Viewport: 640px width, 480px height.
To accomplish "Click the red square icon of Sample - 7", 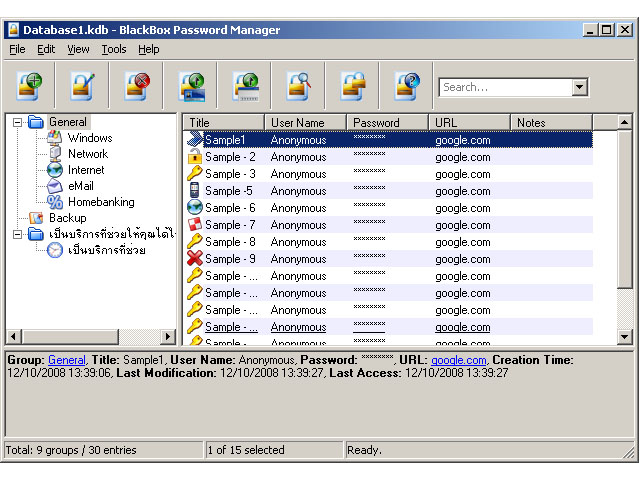I will click(195, 225).
